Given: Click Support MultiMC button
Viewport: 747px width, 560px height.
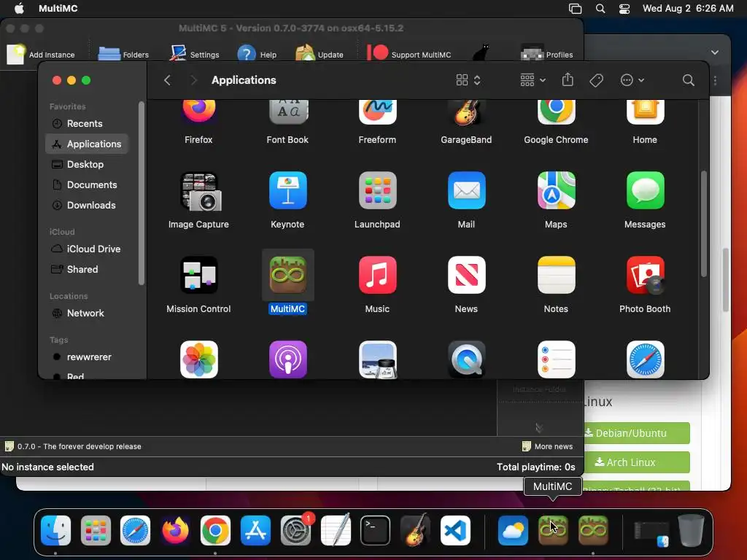Looking at the screenshot, I should click(409, 54).
